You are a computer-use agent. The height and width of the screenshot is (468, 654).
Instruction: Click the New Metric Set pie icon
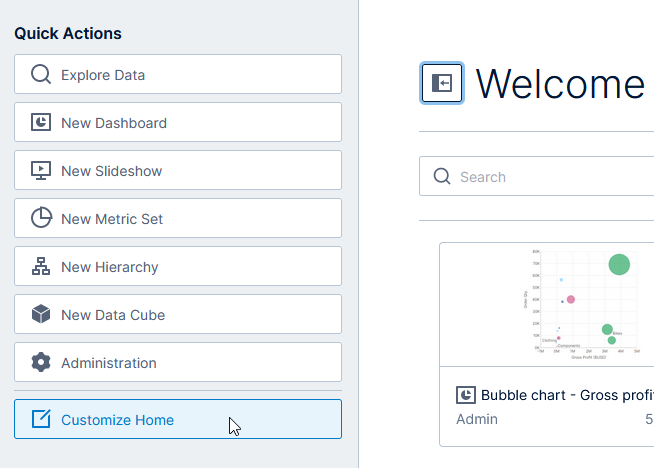(x=41, y=219)
